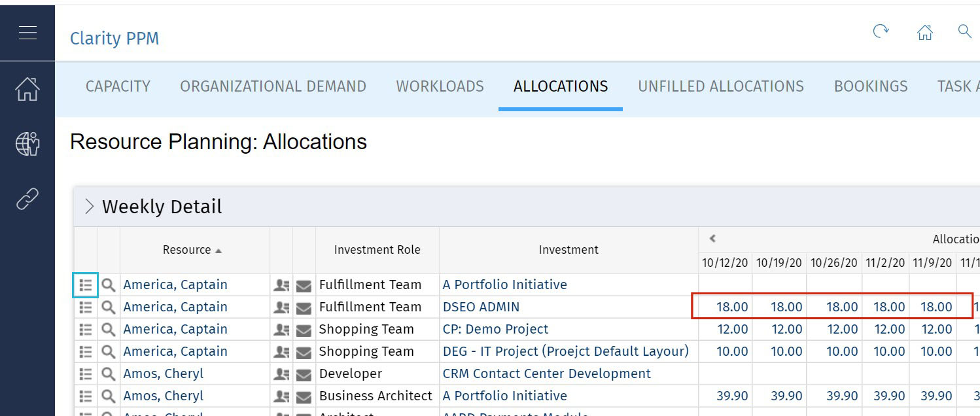Click the 18.00 cell under 10/19/20 for DSEO ADMIN
This screenshot has height=416, width=980.
(786, 307)
